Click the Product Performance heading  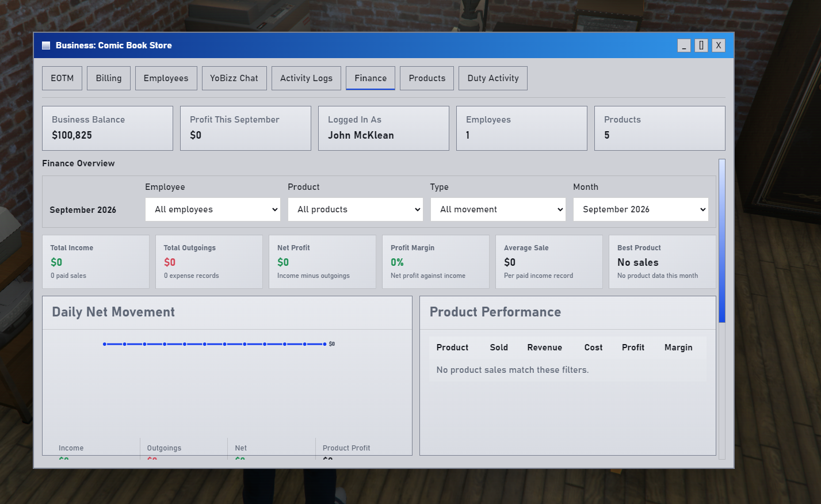495,312
